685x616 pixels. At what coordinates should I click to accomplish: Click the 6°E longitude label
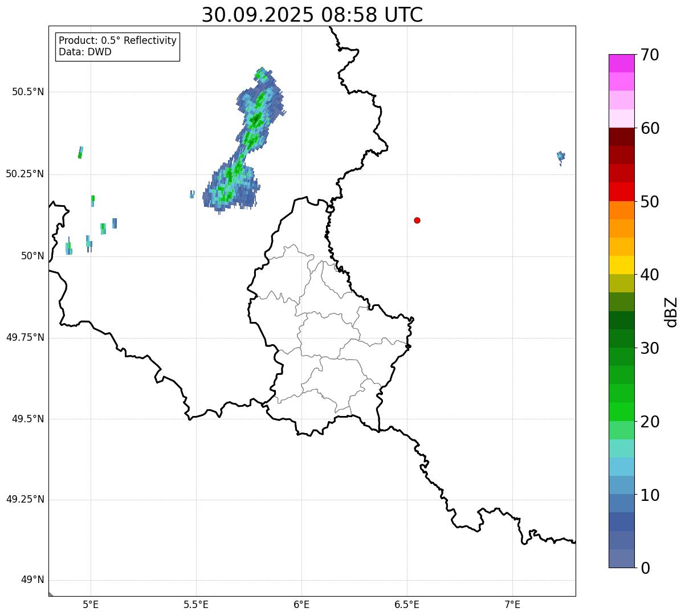tap(301, 604)
